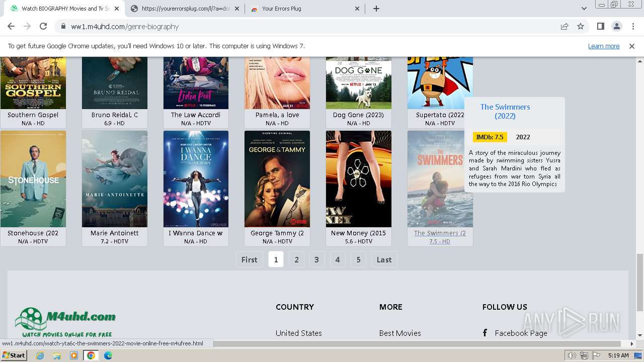
Task: Open the United States country link
Action: click(298, 333)
